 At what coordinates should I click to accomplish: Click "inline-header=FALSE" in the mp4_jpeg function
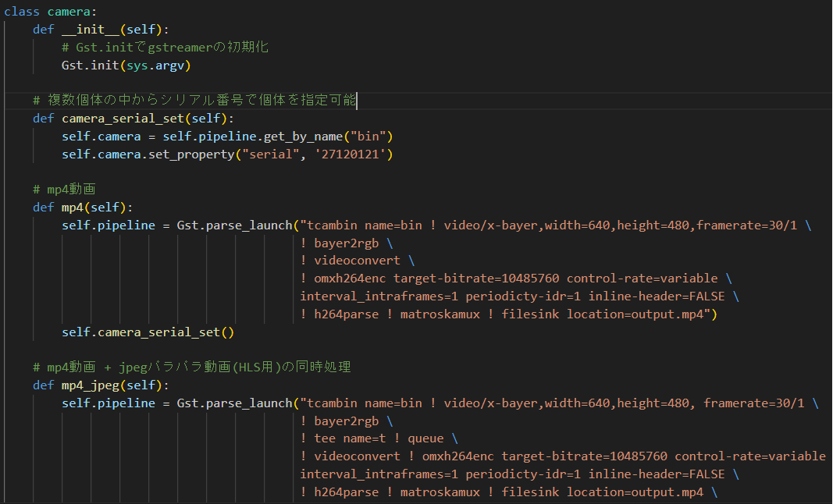[x=657, y=474]
